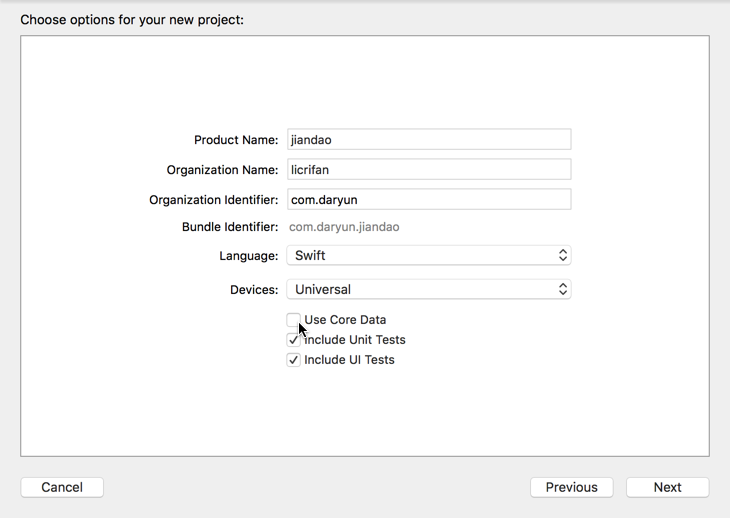Viewport: 730px width, 518px height.
Task: Click the up-down arrows on the Language popup
Action: (x=563, y=256)
